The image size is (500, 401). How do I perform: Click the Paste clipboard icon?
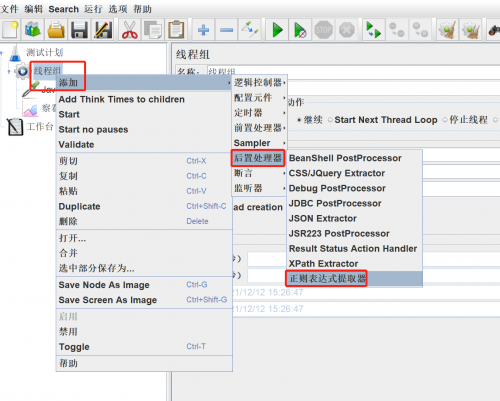click(176, 30)
